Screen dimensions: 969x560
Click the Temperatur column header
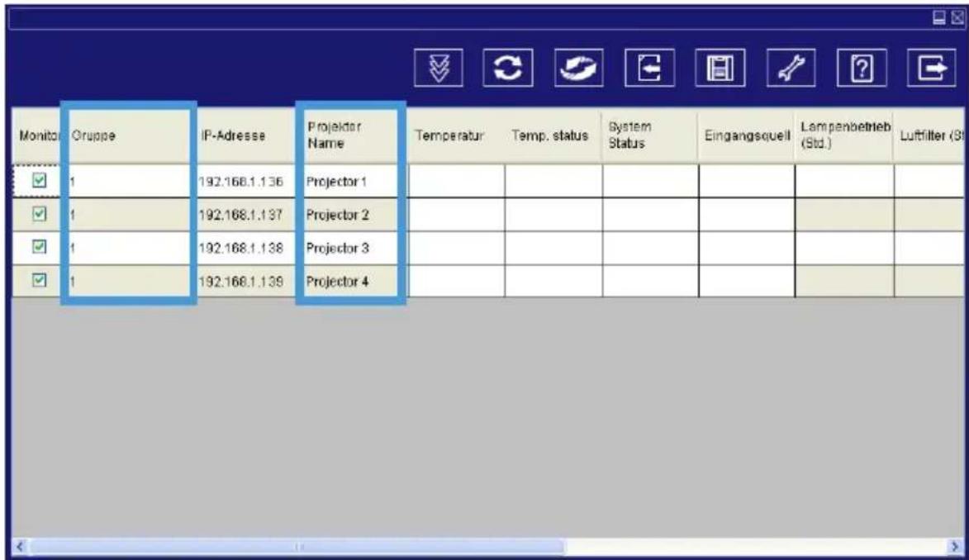pyautogui.click(x=456, y=135)
